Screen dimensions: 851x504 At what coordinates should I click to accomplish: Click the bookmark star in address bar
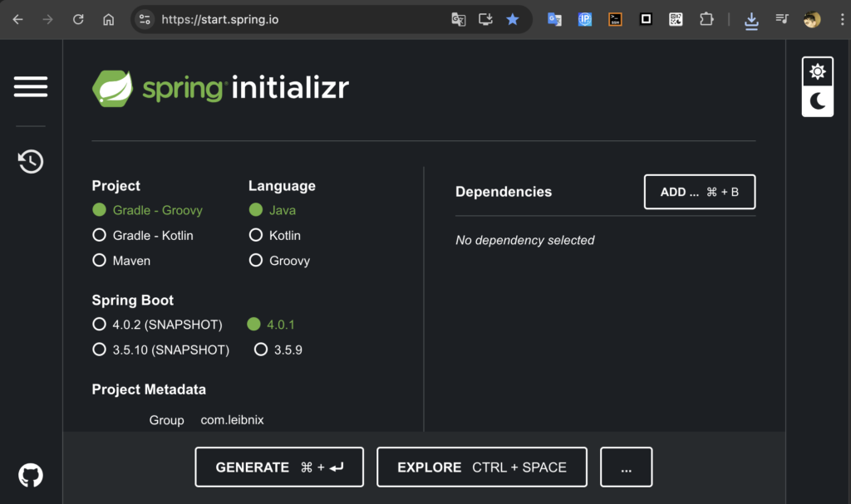(x=513, y=19)
